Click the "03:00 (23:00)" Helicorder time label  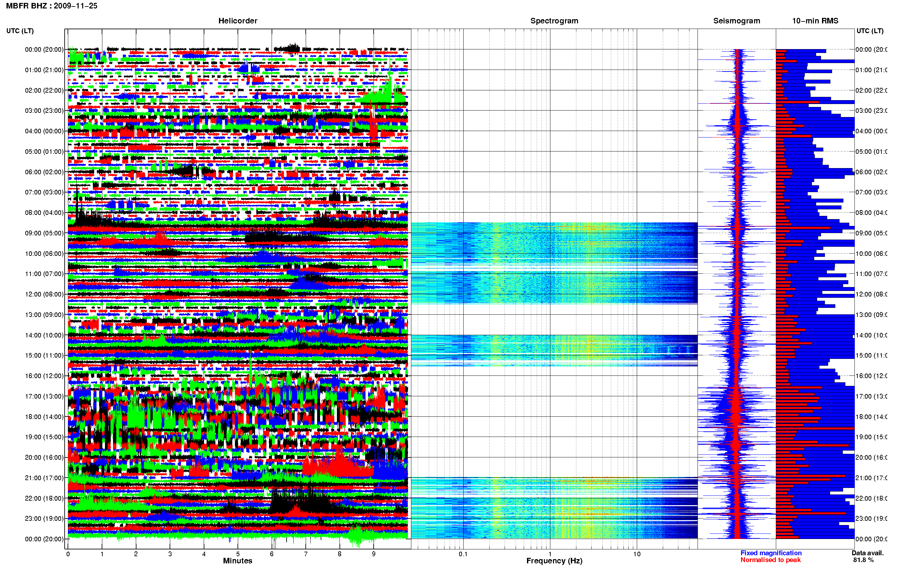tap(44, 111)
